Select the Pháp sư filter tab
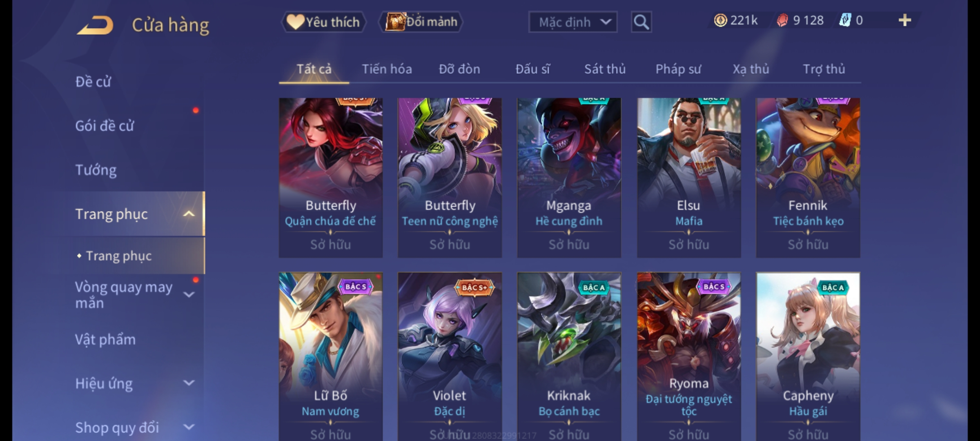 678,69
